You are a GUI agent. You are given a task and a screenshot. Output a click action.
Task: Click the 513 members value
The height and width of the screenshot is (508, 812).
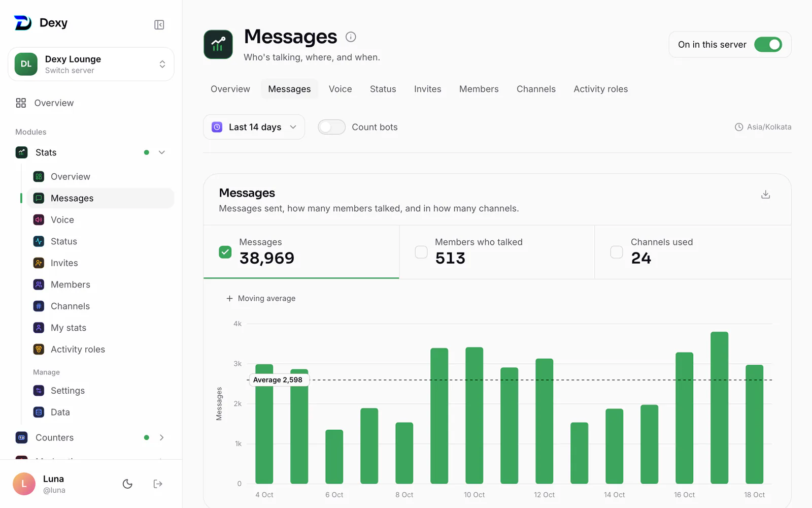(450, 258)
